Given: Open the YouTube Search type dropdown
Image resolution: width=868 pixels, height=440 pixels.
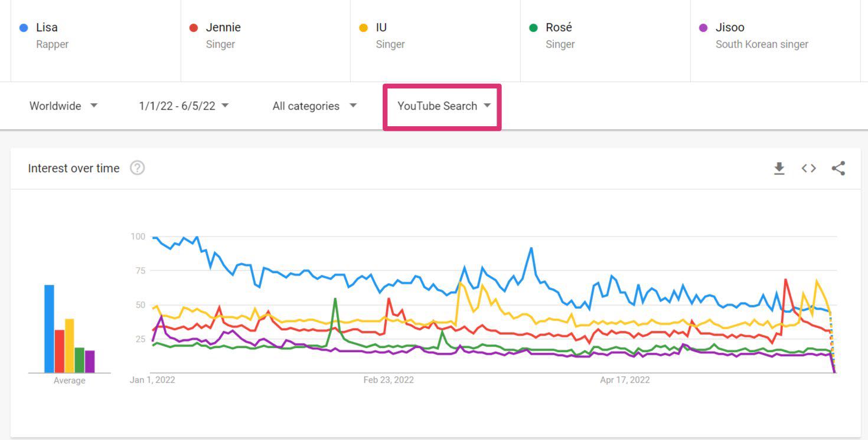Looking at the screenshot, I should pos(443,106).
